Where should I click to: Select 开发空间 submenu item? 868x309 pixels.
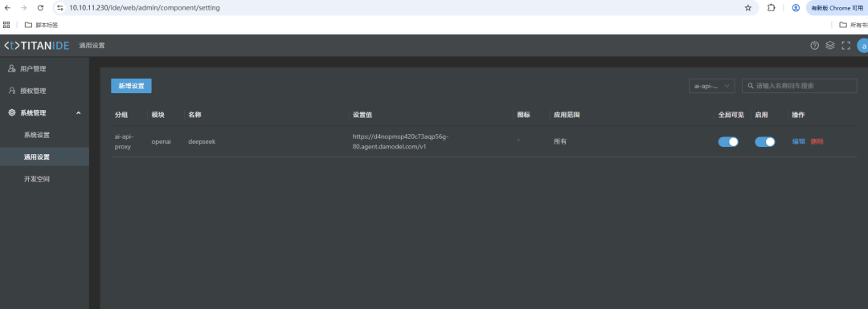tap(44, 179)
